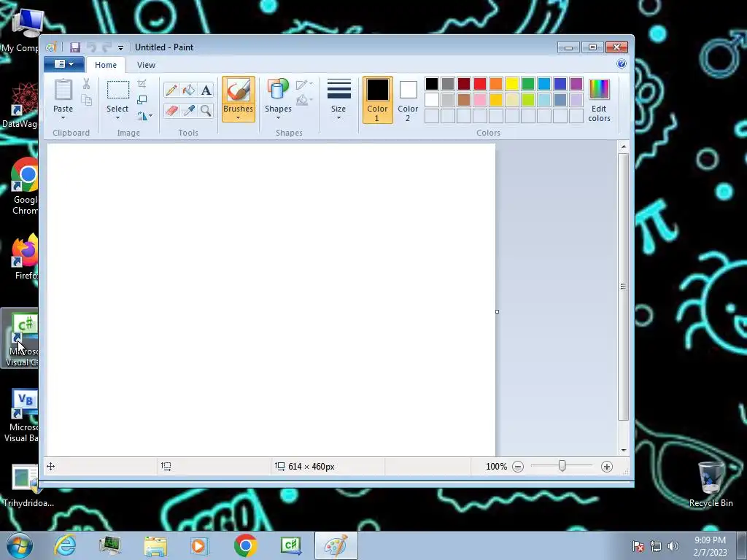The width and height of the screenshot is (747, 560).
Task: Open Internet Explorer from taskbar
Action: (65, 545)
